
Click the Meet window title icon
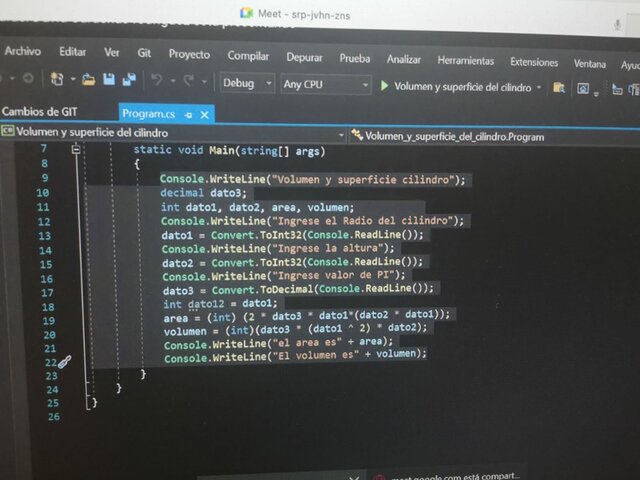coord(246,13)
